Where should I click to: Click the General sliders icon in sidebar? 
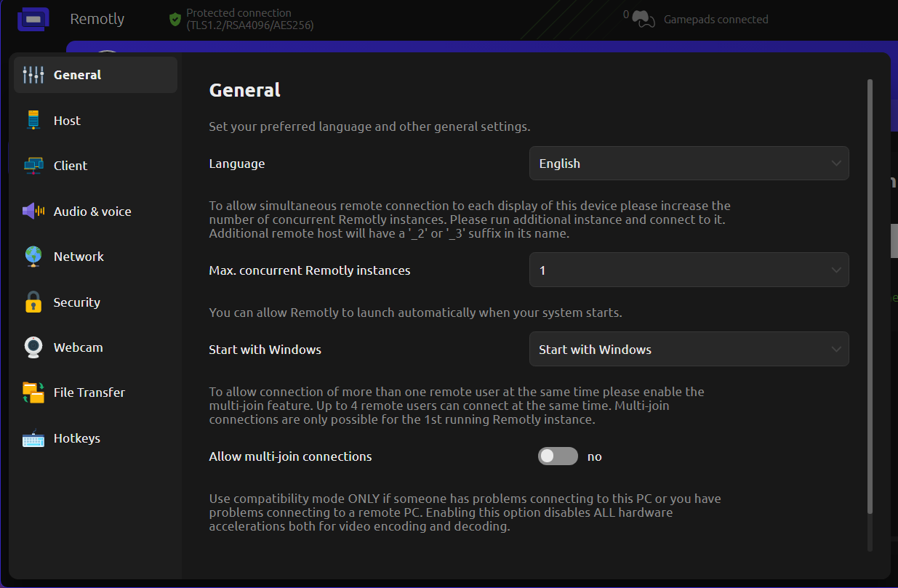pos(33,75)
